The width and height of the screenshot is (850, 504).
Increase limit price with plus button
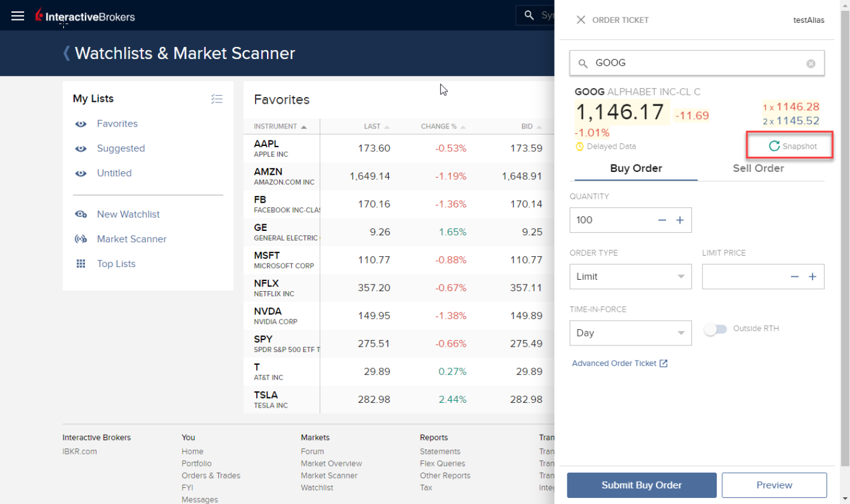pyautogui.click(x=813, y=277)
